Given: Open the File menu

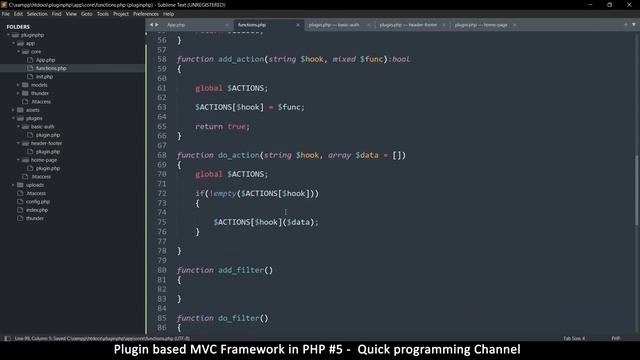Looking at the screenshot, I should coord(6,14).
